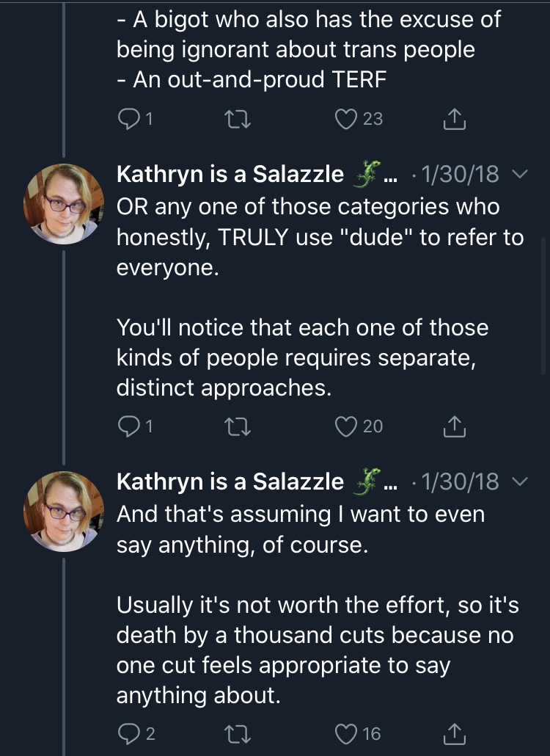
Task: Reply to the "distinct approaches" tweet
Action: pos(129,426)
